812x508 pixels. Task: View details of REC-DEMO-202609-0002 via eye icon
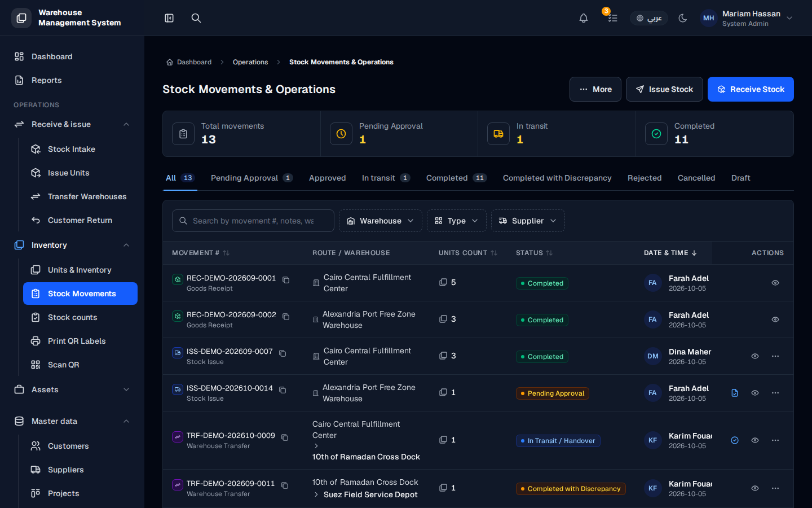tap(775, 319)
